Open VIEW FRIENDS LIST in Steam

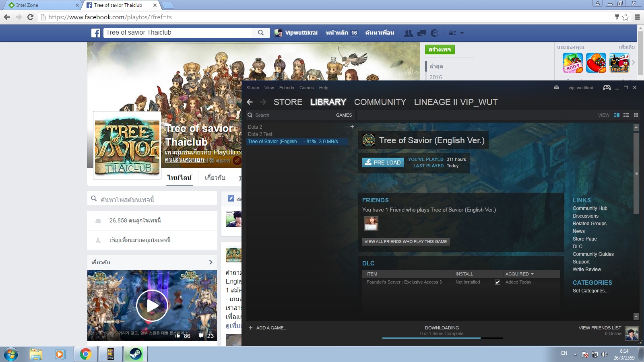(x=600, y=328)
